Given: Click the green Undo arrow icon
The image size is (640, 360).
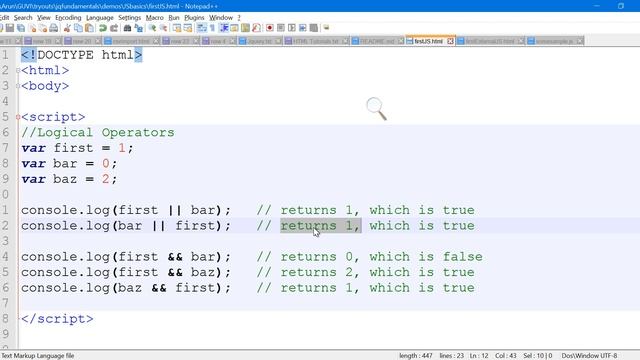Looking at the screenshot, I should (103, 28).
